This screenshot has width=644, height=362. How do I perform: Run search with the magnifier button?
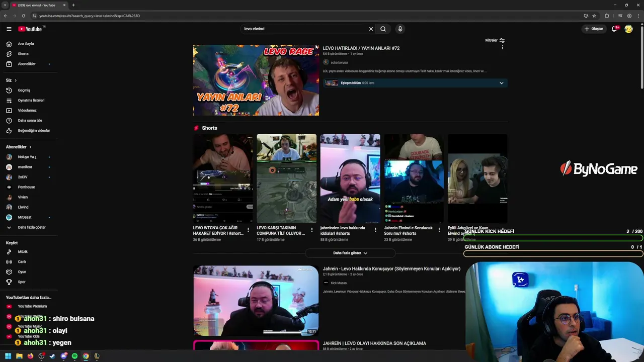click(383, 29)
